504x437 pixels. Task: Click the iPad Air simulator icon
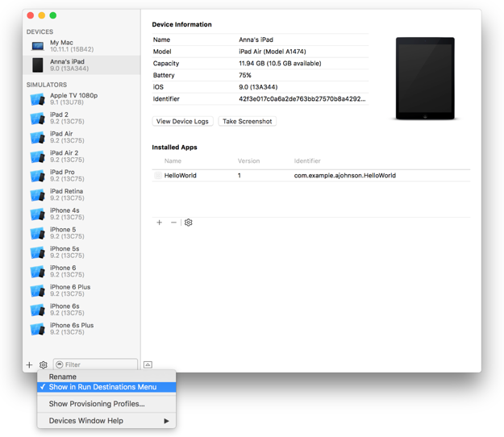coord(38,138)
